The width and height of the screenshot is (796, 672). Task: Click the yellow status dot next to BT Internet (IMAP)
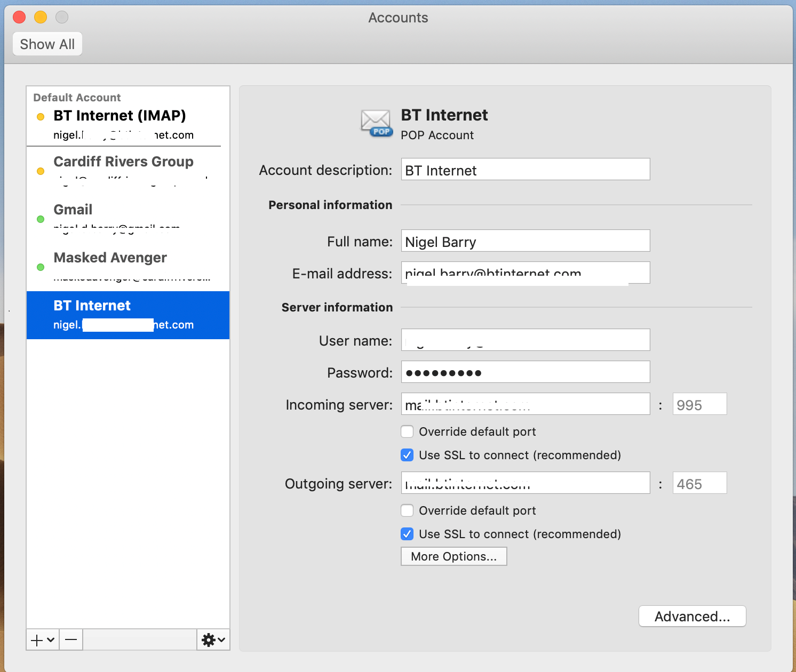click(x=41, y=117)
